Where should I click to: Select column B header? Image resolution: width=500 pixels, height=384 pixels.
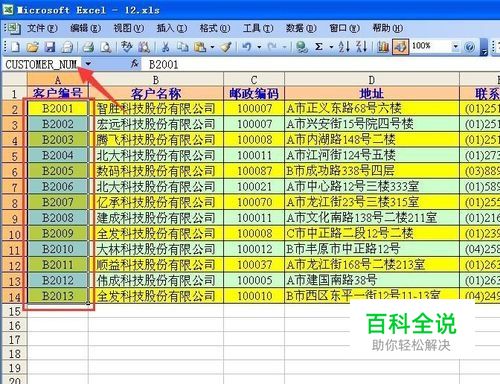(x=156, y=80)
